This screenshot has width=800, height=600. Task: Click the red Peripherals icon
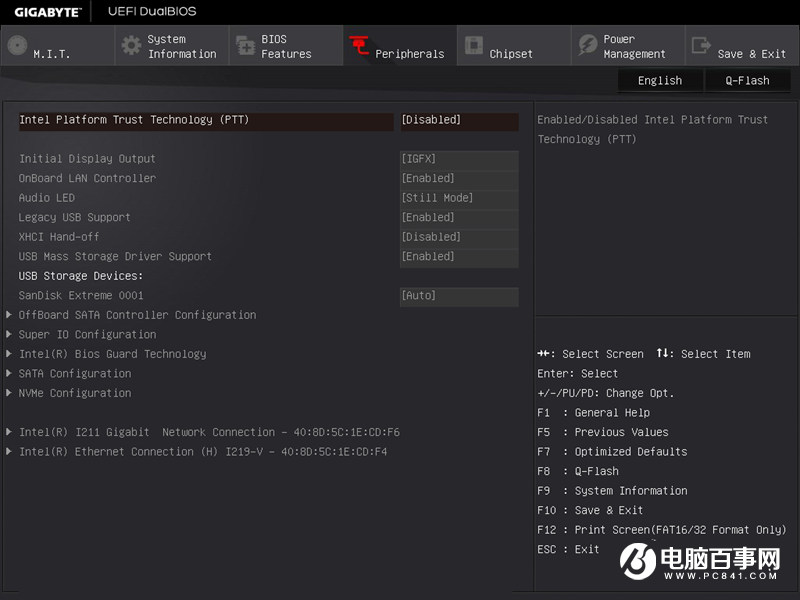(x=359, y=46)
